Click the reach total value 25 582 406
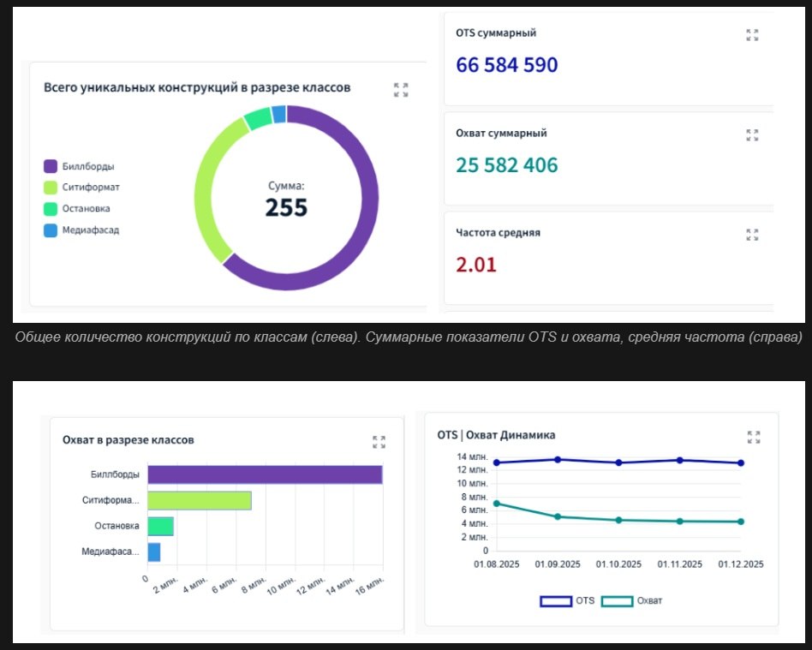812x650 pixels. tap(506, 165)
